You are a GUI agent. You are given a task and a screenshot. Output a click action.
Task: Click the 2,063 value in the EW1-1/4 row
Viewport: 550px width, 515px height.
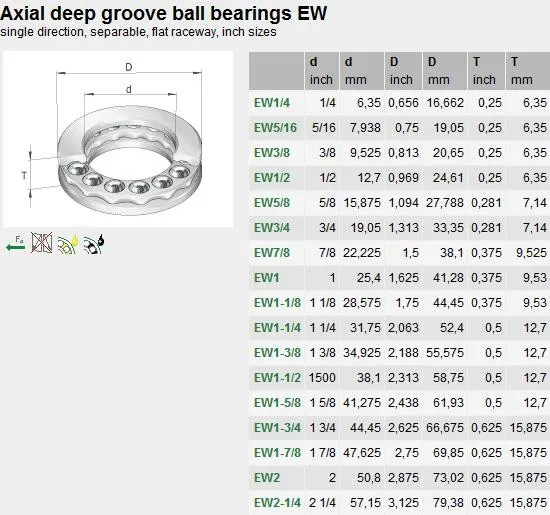403,328
